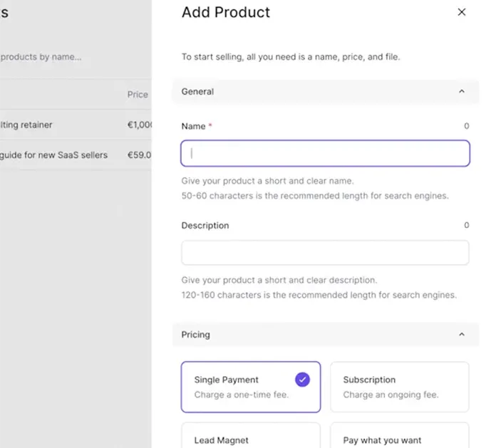Open the guide for new SaaS sellers row
The height and width of the screenshot is (448, 491).
tap(54, 155)
